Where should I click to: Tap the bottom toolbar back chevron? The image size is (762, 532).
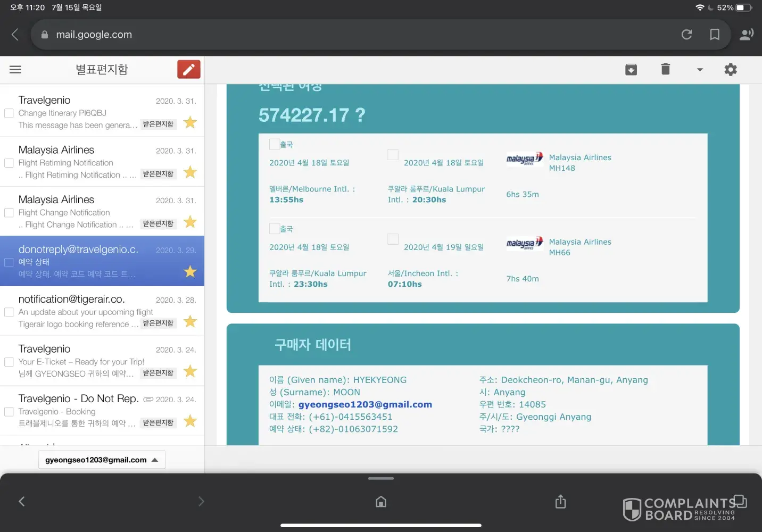point(22,501)
